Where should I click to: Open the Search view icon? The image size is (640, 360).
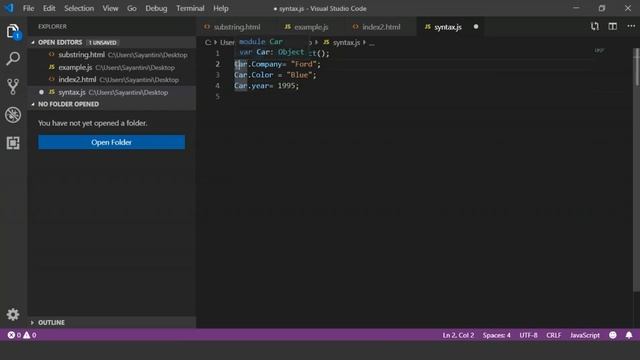point(13,59)
